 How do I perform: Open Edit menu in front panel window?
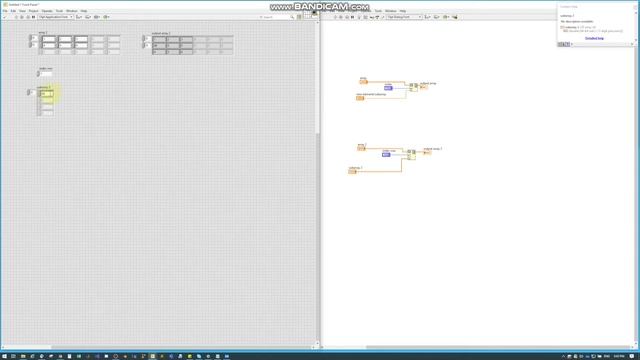[x=13, y=11]
